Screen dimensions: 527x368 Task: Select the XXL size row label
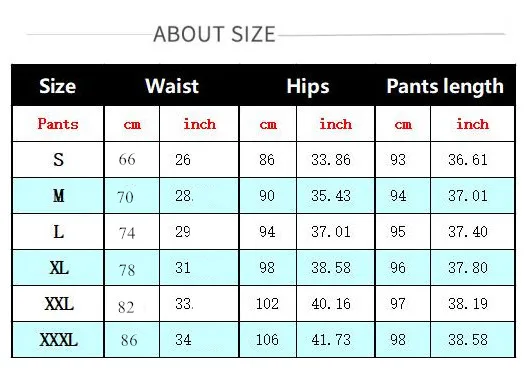[x=59, y=304]
